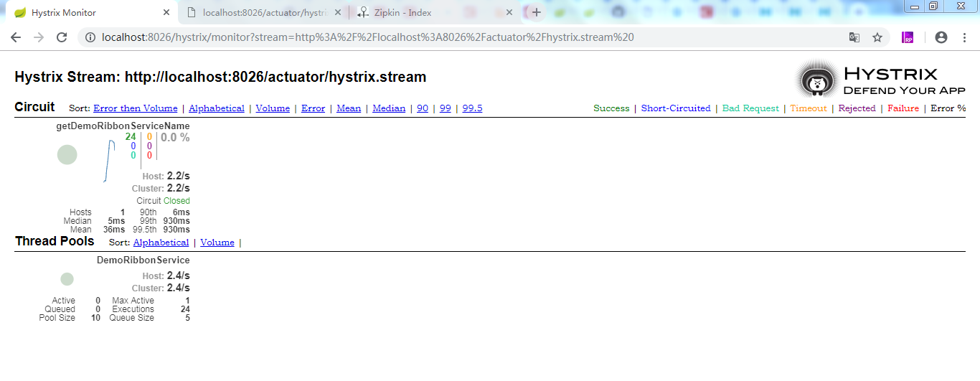The height and width of the screenshot is (381, 980).
Task: Go back using browser back arrow
Action: (16, 37)
